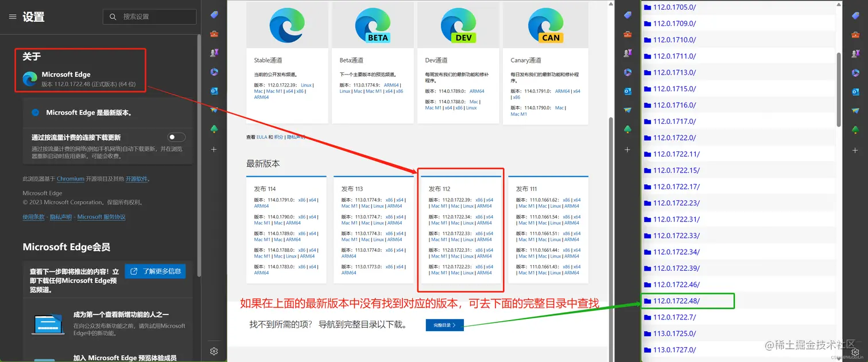Viewport: 868px width, 362px height.
Task: Click Shopping tag icon in directory listing sidebar
Action: [855, 15]
